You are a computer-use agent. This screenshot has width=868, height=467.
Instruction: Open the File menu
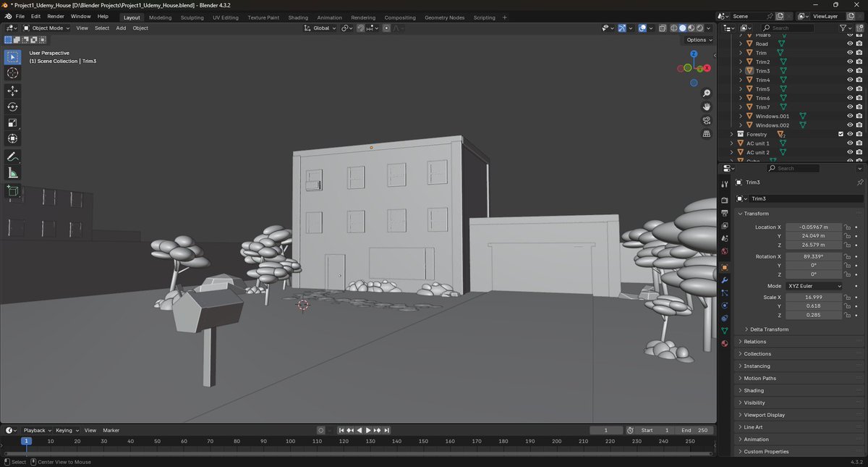(20, 17)
